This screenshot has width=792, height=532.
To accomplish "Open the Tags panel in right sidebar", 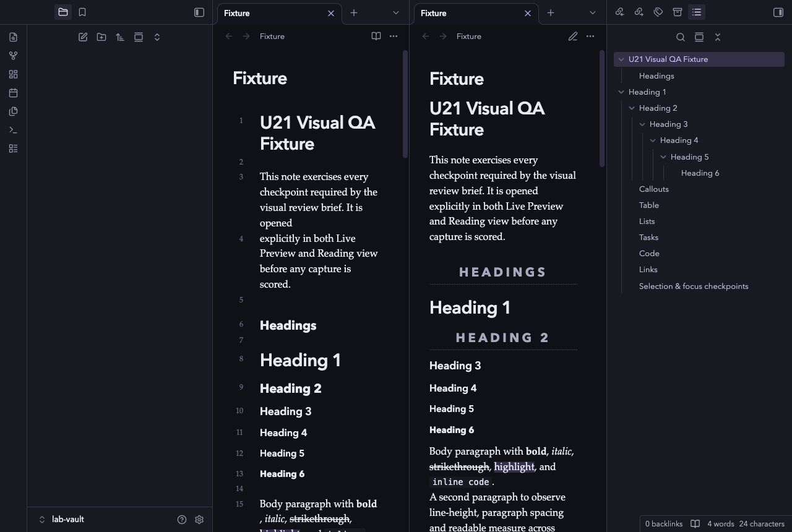I will [x=658, y=12].
